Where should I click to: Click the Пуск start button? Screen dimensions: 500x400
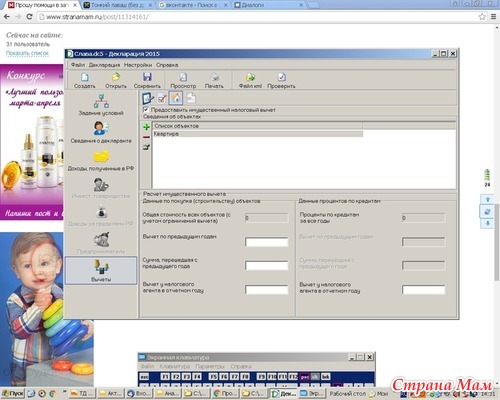point(13,393)
